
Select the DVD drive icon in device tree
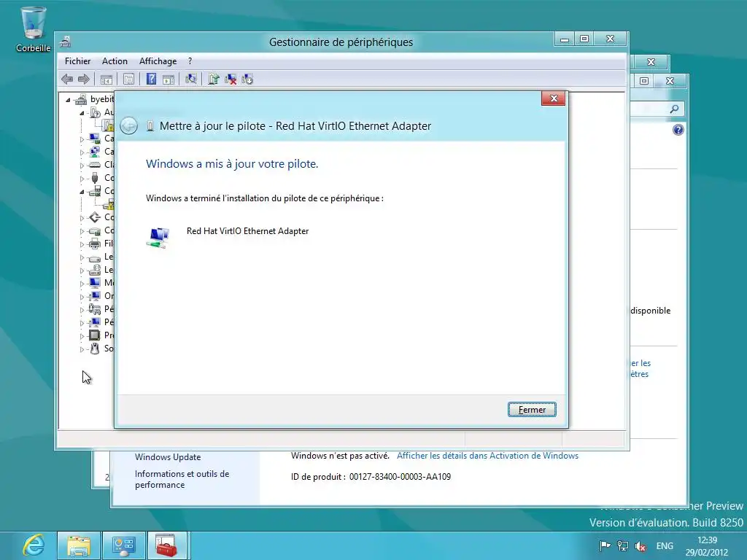(95, 270)
